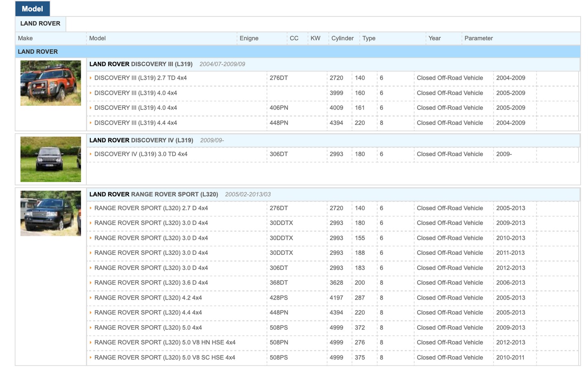The height and width of the screenshot is (376, 588).
Task: Select RANGE ROVER SPORT 2.7 D 4x4
Action: click(x=151, y=208)
